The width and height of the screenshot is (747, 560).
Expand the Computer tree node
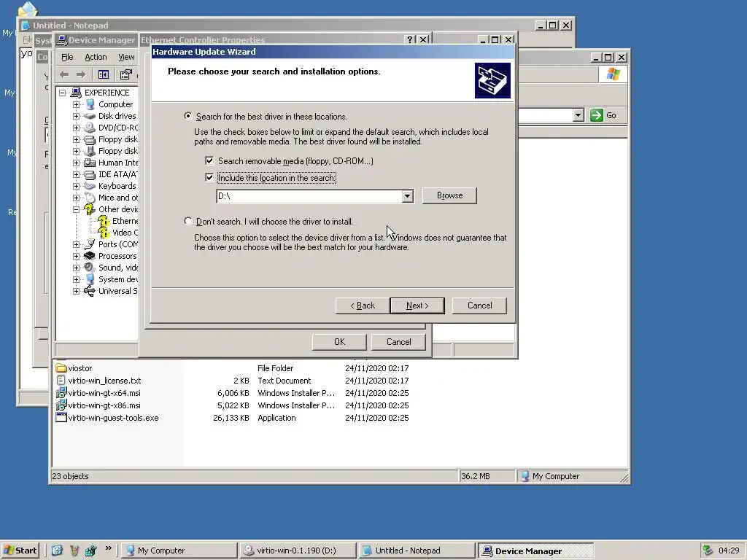pyautogui.click(x=76, y=104)
